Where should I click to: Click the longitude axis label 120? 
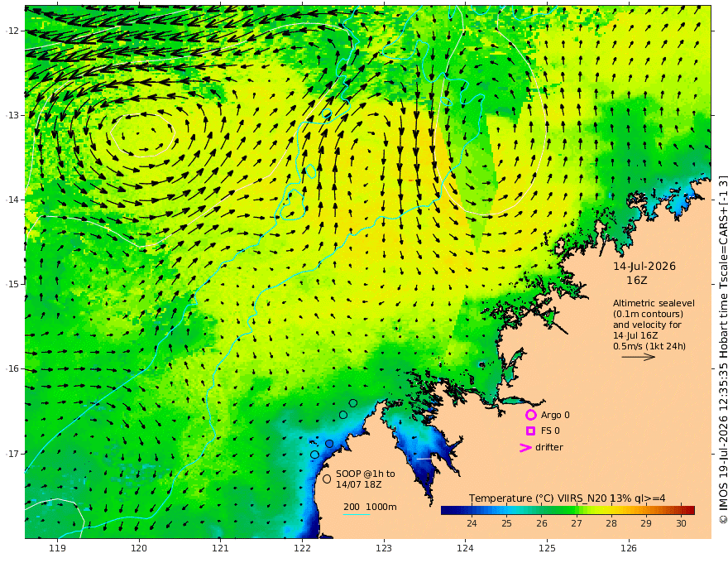click(x=139, y=548)
